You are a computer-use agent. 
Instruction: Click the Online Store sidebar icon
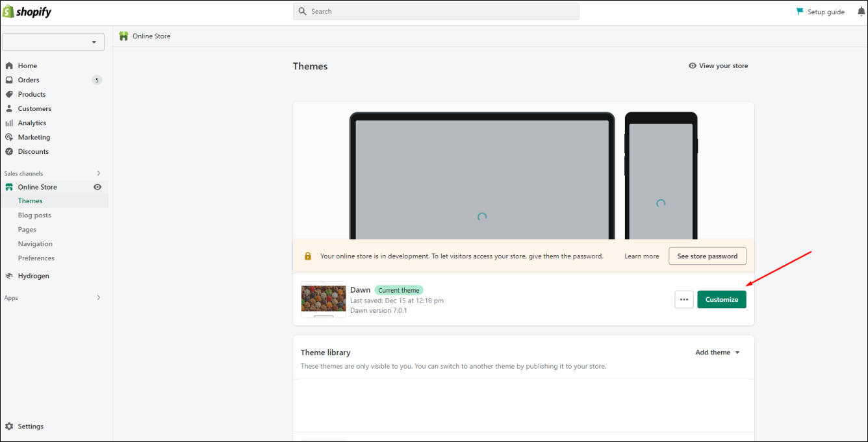click(9, 187)
